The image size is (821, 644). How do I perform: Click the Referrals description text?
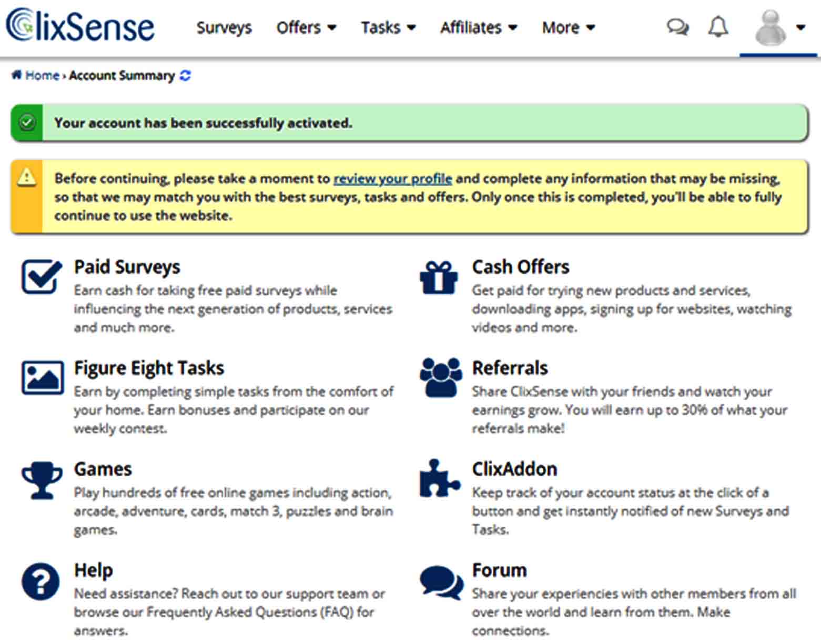point(630,410)
